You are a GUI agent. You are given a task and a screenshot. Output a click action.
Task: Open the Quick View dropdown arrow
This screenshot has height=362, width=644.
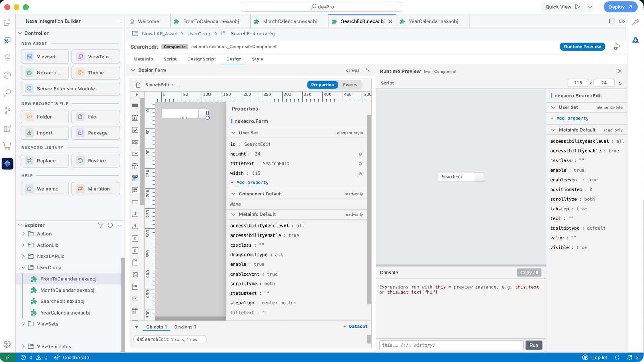click(x=590, y=7)
